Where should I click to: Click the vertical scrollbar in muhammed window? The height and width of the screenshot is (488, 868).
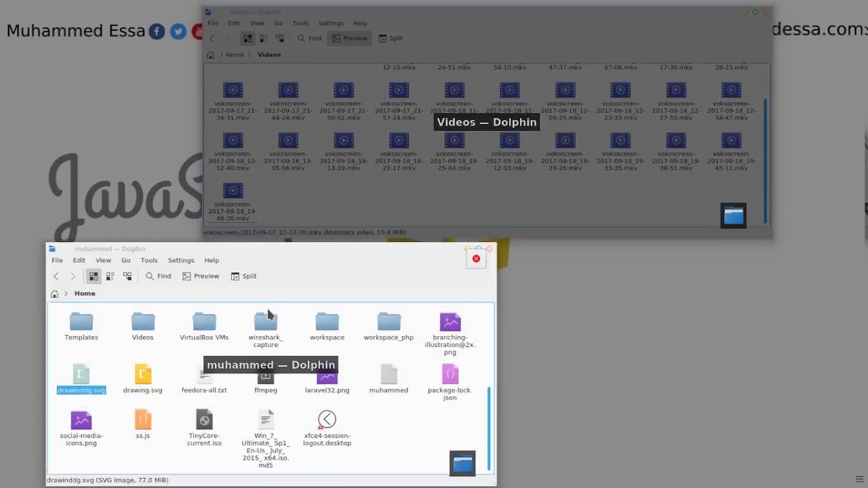coord(489,428)
